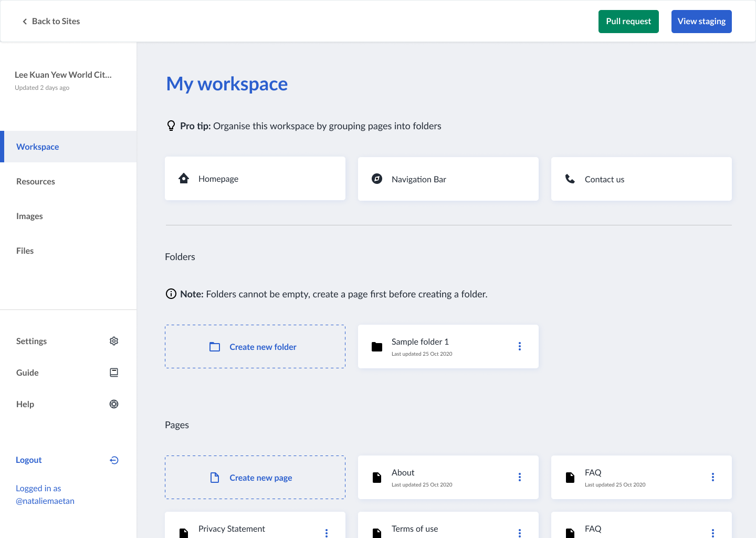Open the kebab menu on Sample folder 1

pyautogui.click(x=520, y=346)
